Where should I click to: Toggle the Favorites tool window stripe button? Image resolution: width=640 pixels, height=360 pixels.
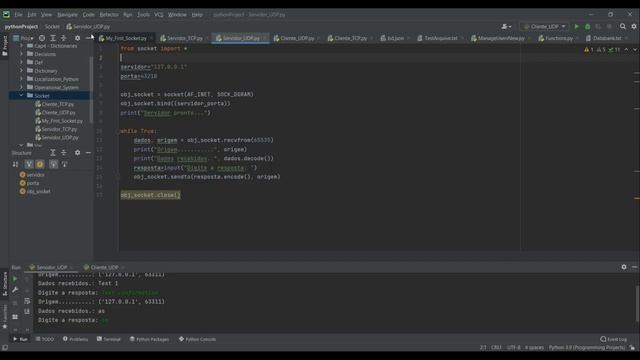(x=4, y=317)
